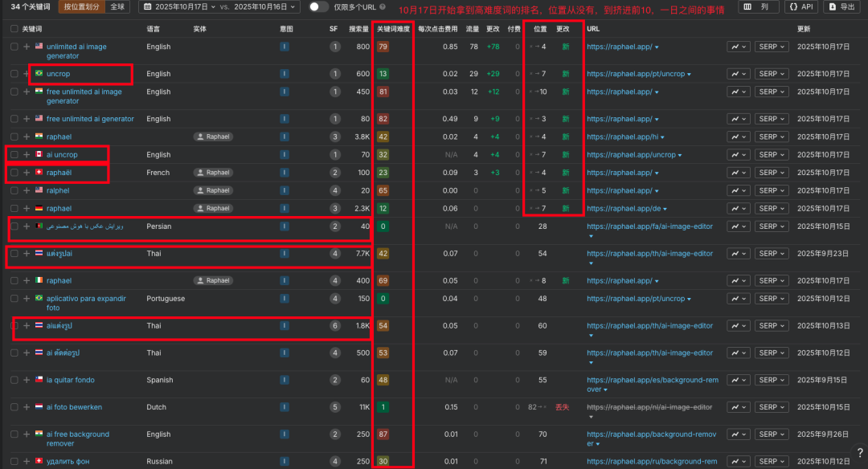Open SERP dropdown in 'ai uncrop' row
This screenshot has height=469, width=868.
pos(771,155)
